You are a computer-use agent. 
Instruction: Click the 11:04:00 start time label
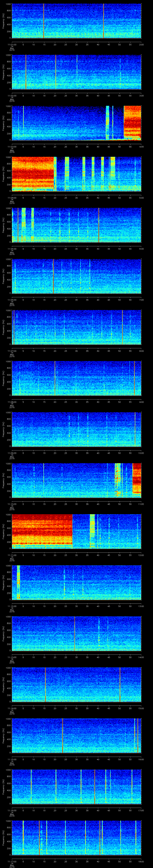coord(12,198)
